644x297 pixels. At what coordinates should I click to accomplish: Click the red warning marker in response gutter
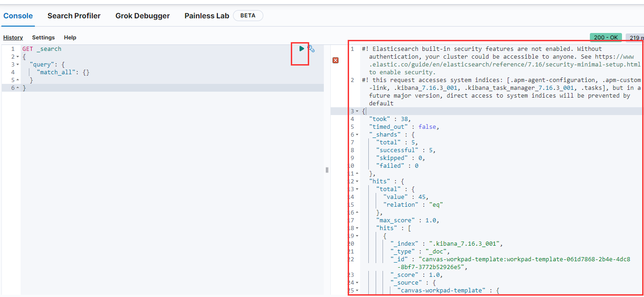[x=335, y=60]
